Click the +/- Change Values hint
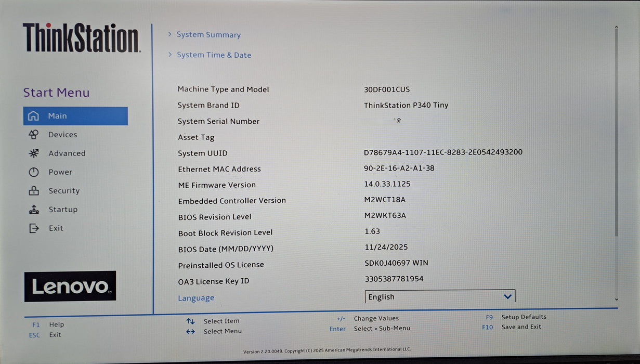The width and height of the screenshot is (640, 364). (368, 318)
